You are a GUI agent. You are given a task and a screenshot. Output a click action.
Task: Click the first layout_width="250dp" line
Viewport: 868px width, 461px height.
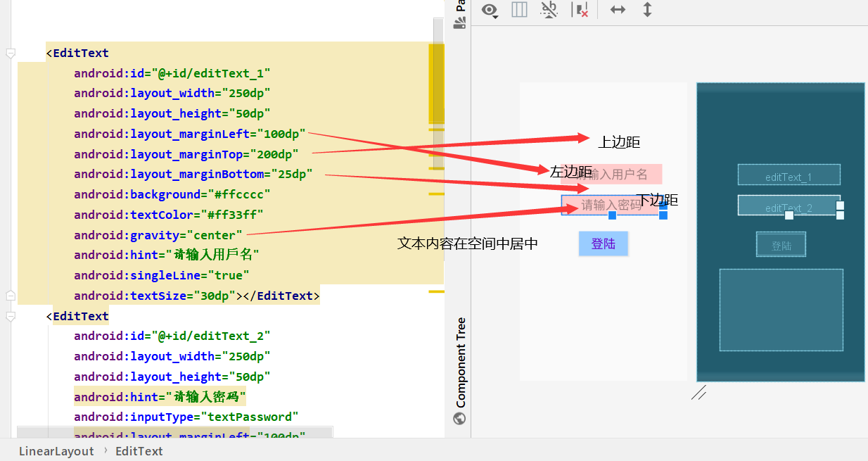172,94
